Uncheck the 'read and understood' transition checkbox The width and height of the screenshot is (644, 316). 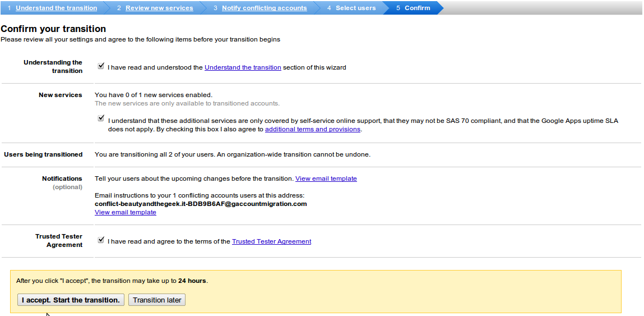[x=101, y=66]
